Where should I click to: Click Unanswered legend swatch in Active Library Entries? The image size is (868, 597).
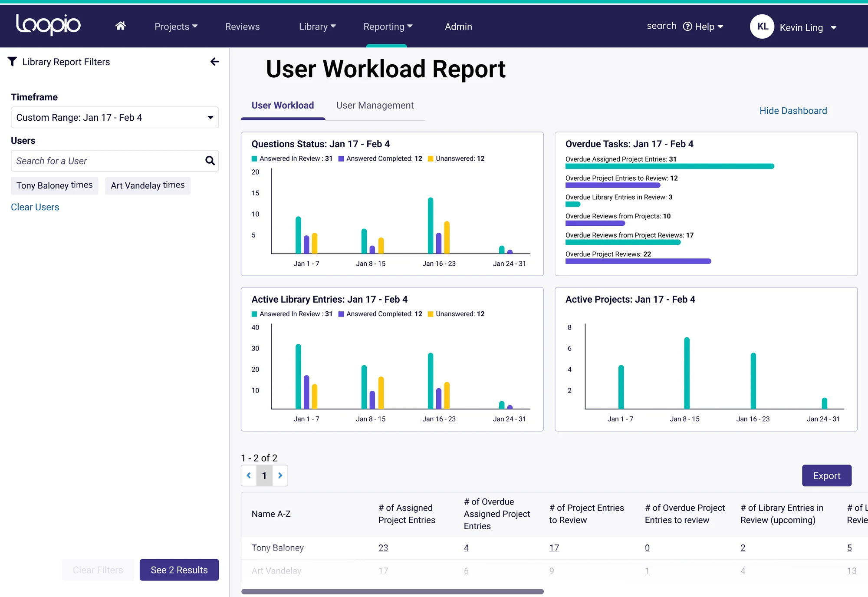(431, 314)
